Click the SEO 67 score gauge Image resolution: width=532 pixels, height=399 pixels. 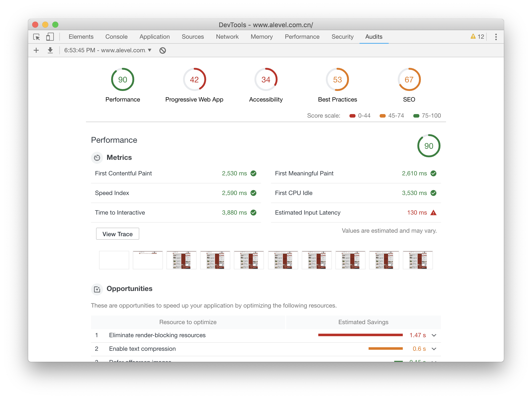coord(409,79)
